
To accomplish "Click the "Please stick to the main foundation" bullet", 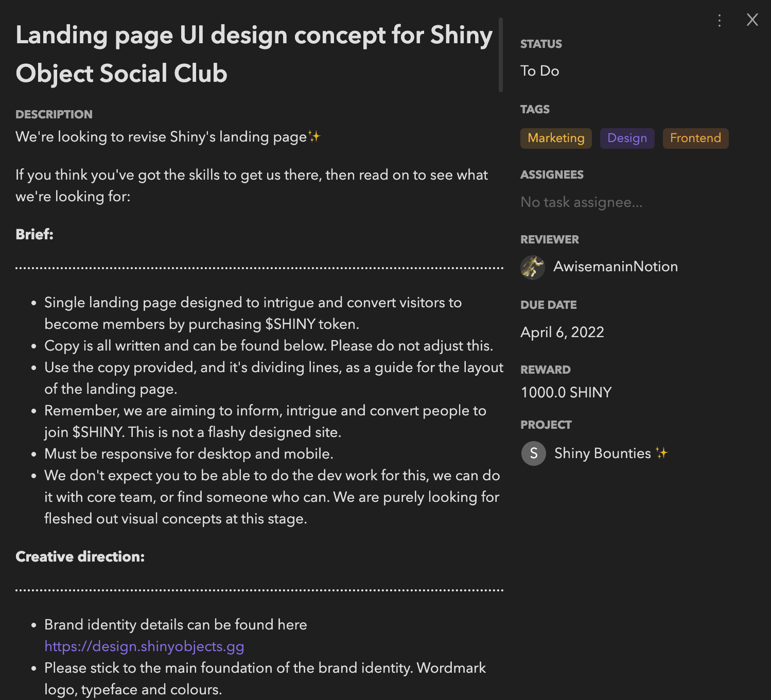I will click(x=265, y=679).
